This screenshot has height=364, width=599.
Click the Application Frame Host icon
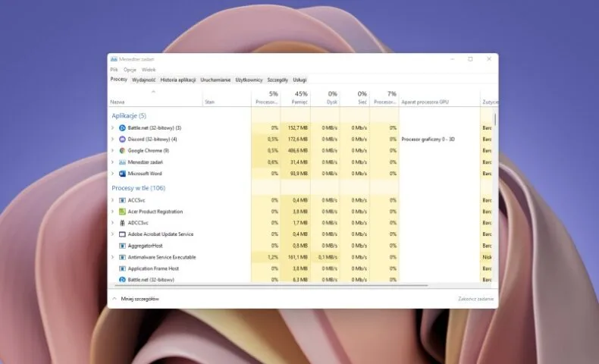point(122,268)
